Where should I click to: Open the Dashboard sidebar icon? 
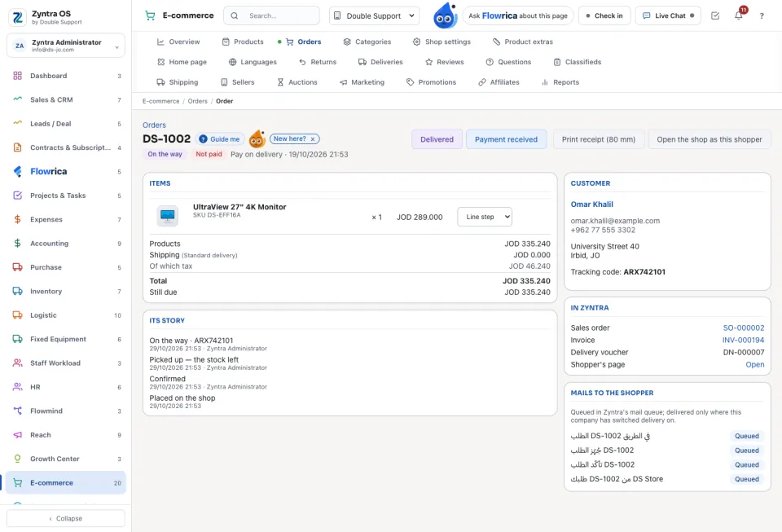coord(17,76)
